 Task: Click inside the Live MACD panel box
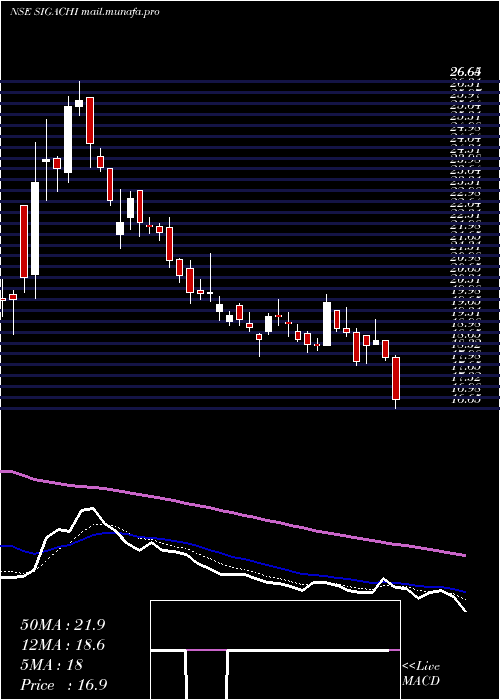(275, 650)
